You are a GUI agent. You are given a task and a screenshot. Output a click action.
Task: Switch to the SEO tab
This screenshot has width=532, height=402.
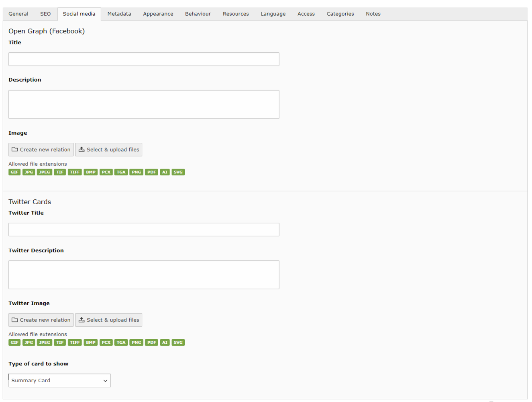pos(45,14)
